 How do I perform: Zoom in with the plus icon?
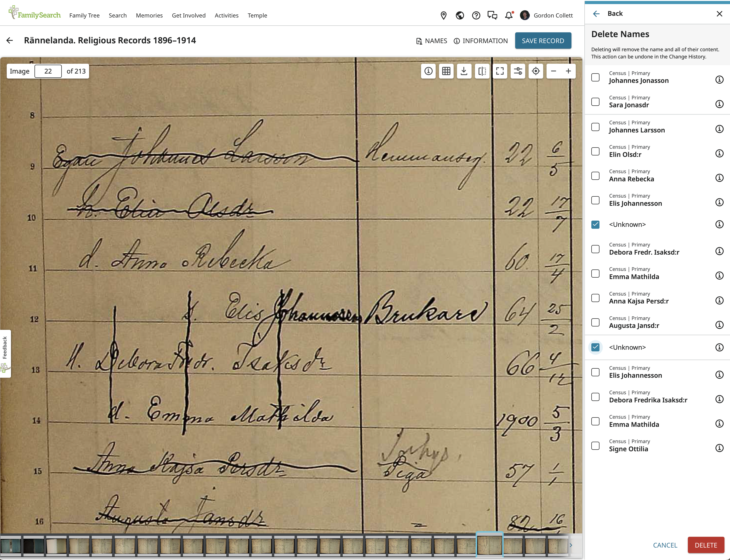tap(568, 71)
